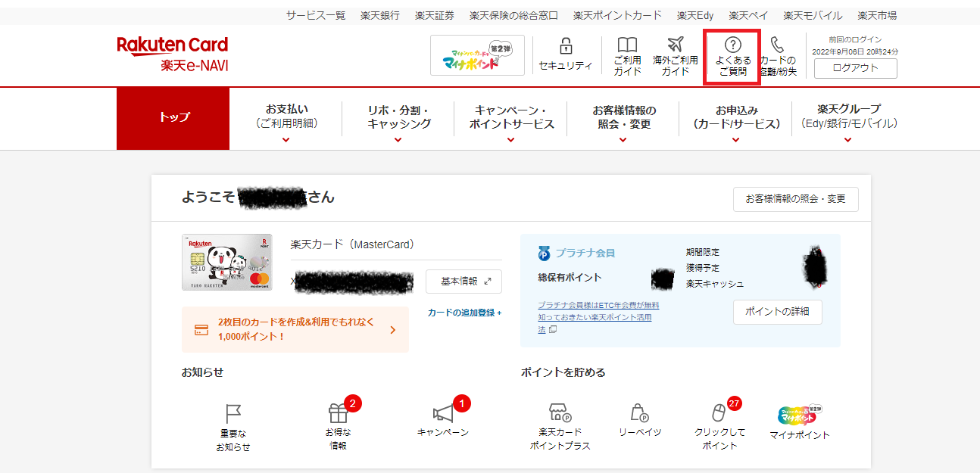Click the 楽天カード(MasterCard) card name text

tap(352, 244)
